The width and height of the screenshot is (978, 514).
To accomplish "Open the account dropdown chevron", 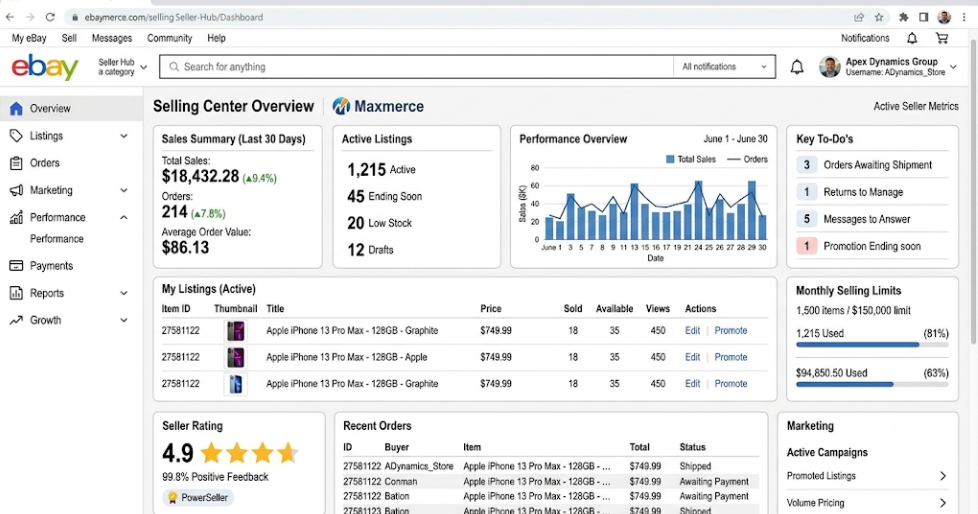I will (x=953, y=67).
